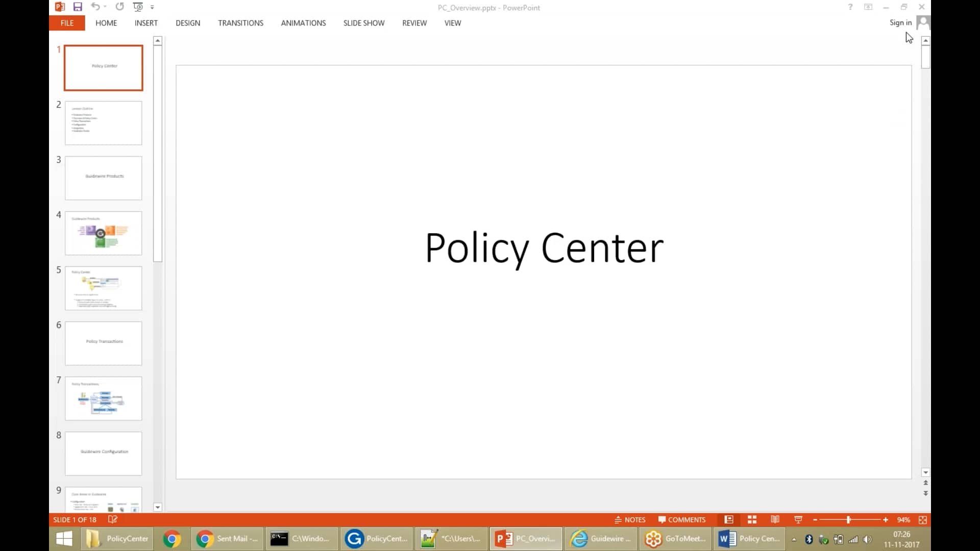Image resolution: width=980 pixels, height=551 pixels.
Task: Start Slide Show from the status bar icon
Action: click(x=798, y=519)
